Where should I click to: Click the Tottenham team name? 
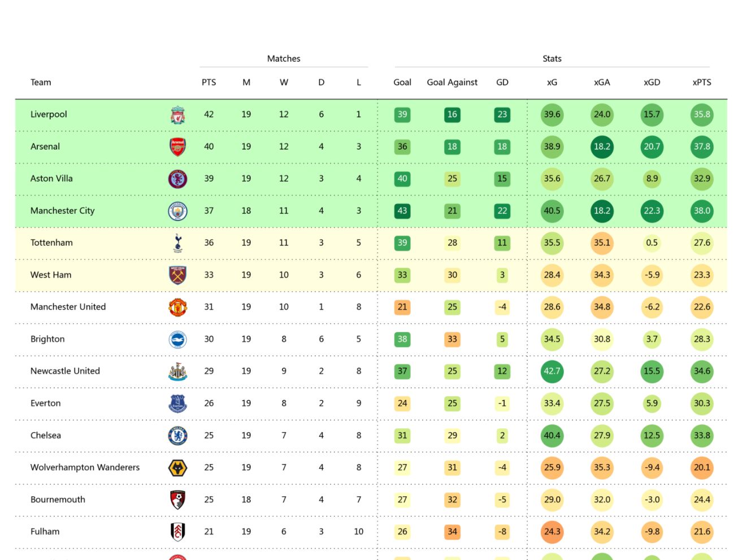pyautogui.click(x=51, y=243)
